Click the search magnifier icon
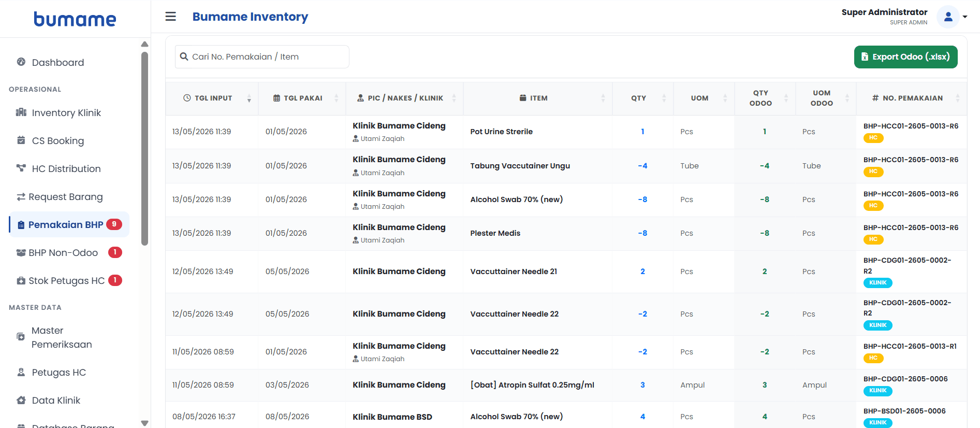Screen dimensions: 980x428 click(x=184, y=56)
